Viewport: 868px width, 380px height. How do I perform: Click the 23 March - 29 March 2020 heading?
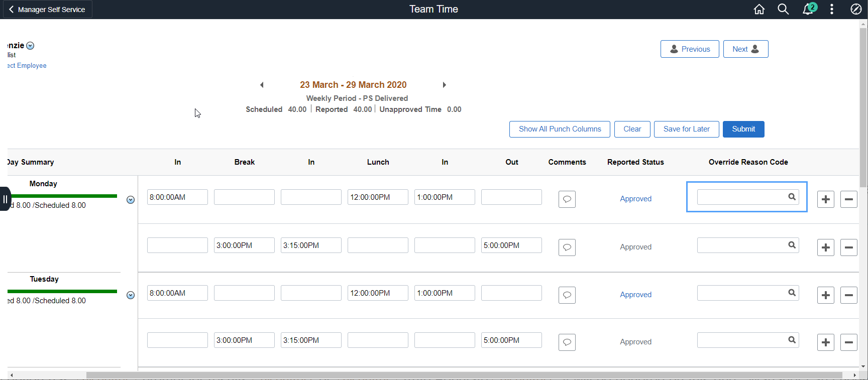353,85
